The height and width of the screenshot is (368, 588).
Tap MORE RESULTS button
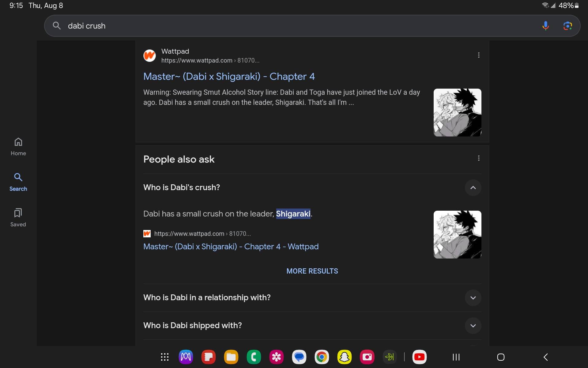tap(312, 271)
